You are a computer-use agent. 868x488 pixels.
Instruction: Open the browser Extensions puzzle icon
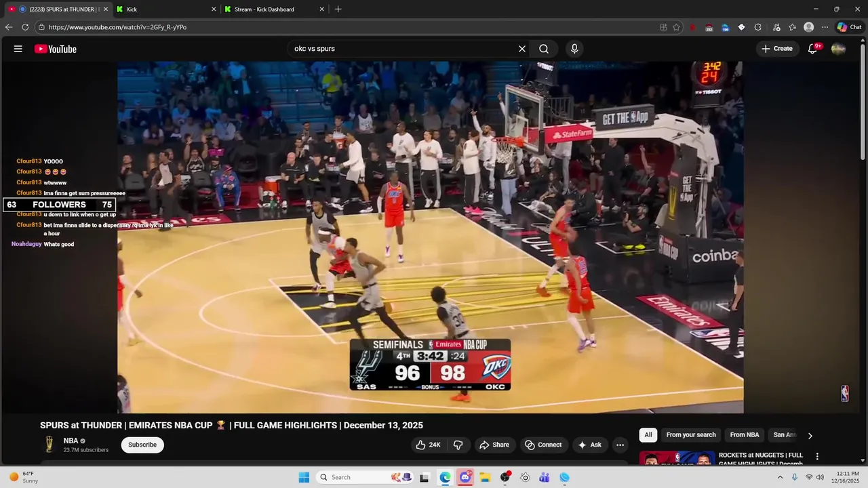(757, 27)
